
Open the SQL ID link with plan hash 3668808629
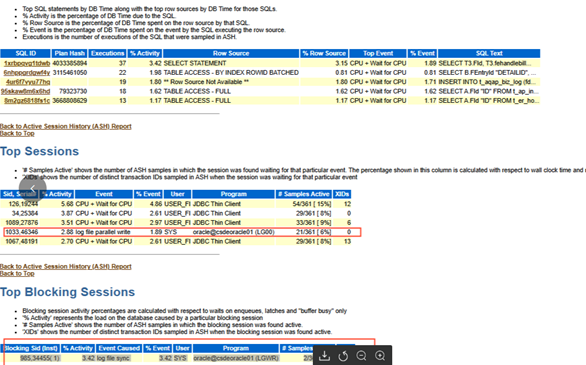(27, 100)
